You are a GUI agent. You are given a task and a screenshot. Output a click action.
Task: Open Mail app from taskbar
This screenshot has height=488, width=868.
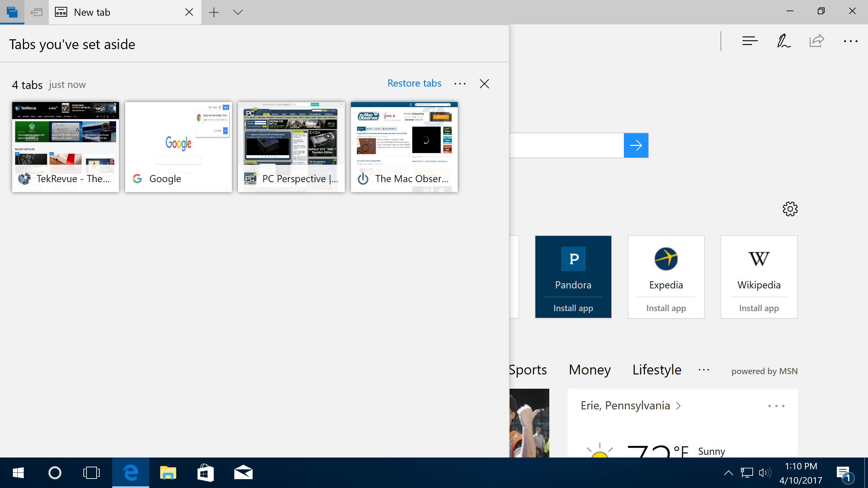click(243, 473)
